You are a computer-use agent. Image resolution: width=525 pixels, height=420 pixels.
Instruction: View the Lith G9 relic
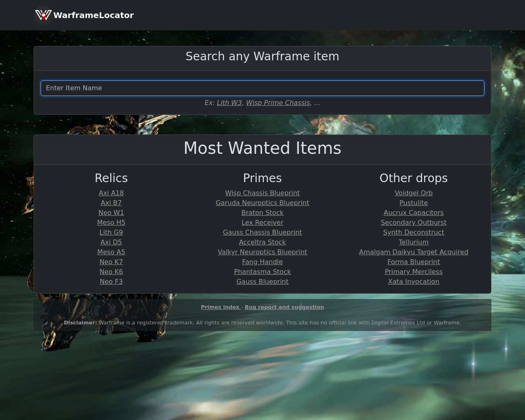tap(111, 233)
